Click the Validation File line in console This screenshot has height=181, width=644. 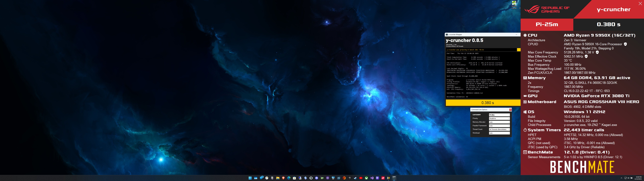(465, 93)
